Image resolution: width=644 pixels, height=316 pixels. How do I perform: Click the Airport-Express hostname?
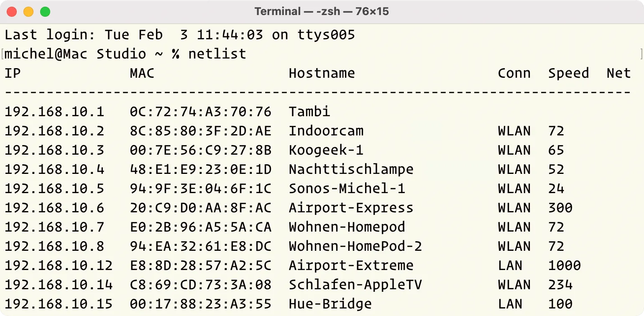tap(351, 208)
